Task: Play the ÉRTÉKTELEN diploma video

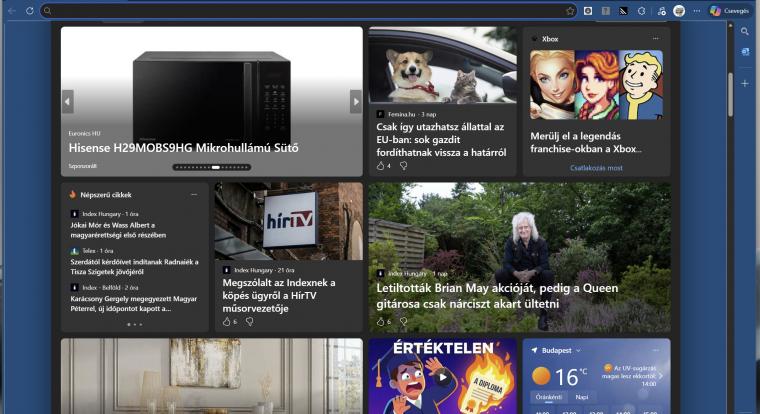Action: (x=442, y=377)
